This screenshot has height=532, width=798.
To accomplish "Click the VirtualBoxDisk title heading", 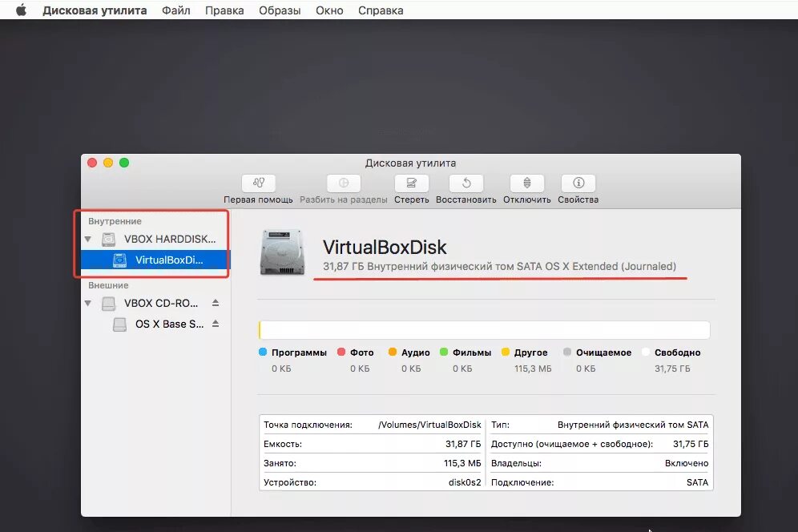I will tap(385, 248).
